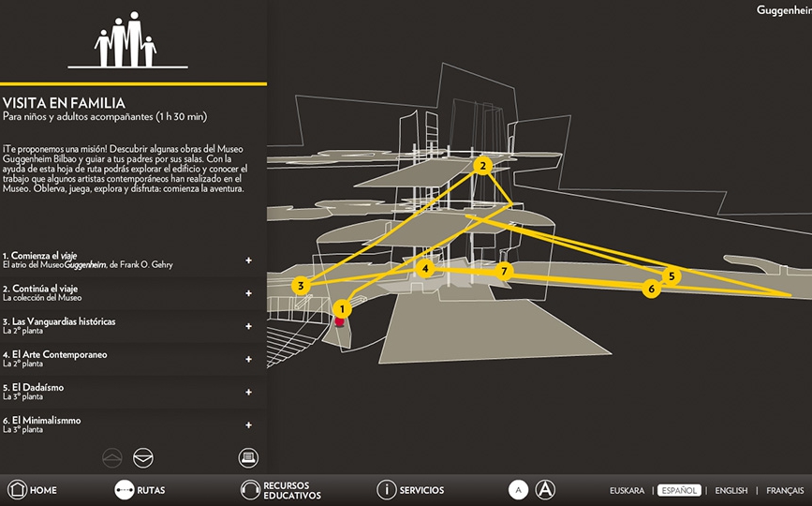Select map stop marker 4
Viewport: 812px width, 506px height.
point(425,268)
